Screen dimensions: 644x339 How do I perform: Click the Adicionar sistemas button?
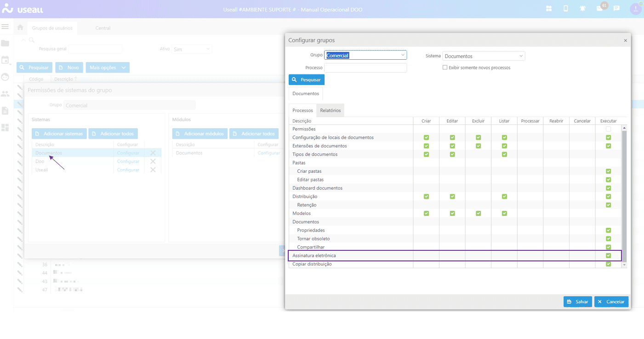[59, 134]
